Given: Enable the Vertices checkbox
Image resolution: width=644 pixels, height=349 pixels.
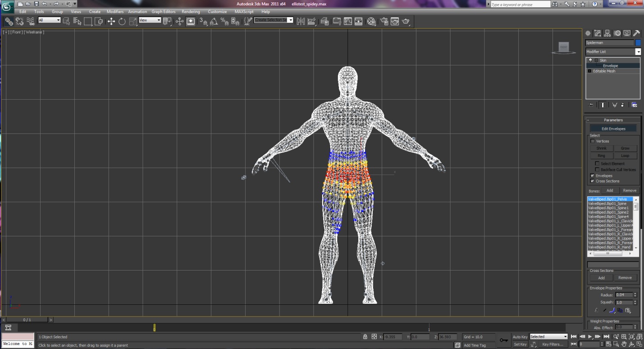Looking at the screenshot, I should [593, 141].
